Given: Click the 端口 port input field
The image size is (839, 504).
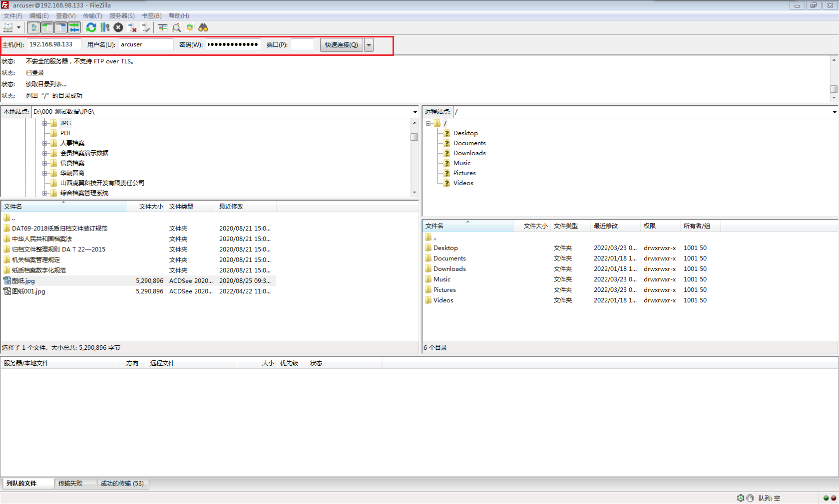Looking at the screenshot, I should pyautogui.click(x=302, y=45).
